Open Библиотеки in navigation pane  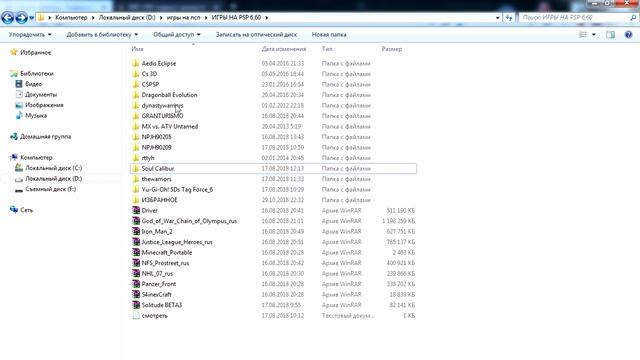pyautogui.click(x=37, y=73)
